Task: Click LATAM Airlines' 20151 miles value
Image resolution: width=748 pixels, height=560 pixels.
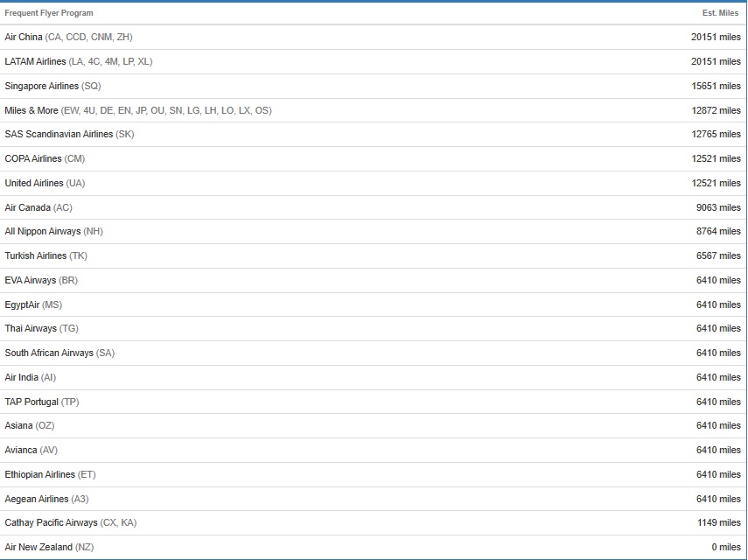Action: pos(716,61)
